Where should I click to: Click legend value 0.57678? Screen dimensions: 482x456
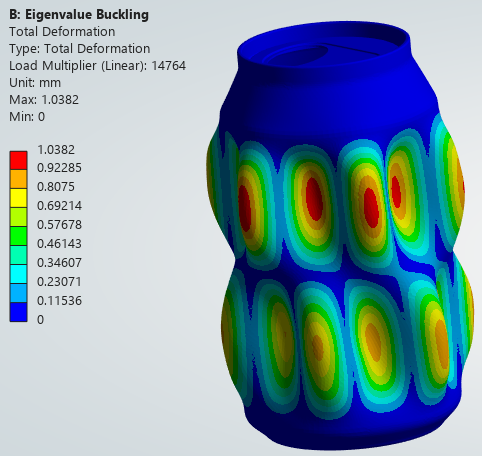coord(59,225)
